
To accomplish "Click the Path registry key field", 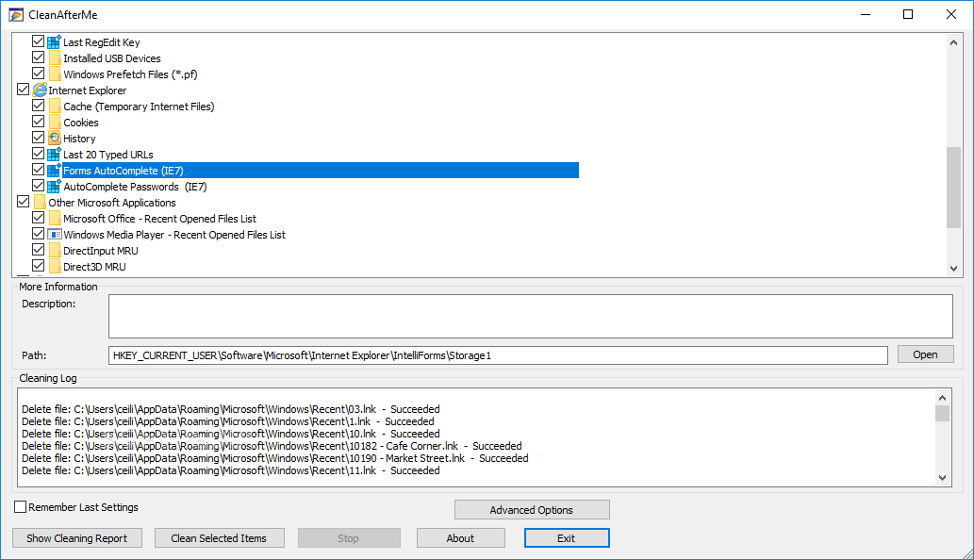I will (x=498, y=355).
